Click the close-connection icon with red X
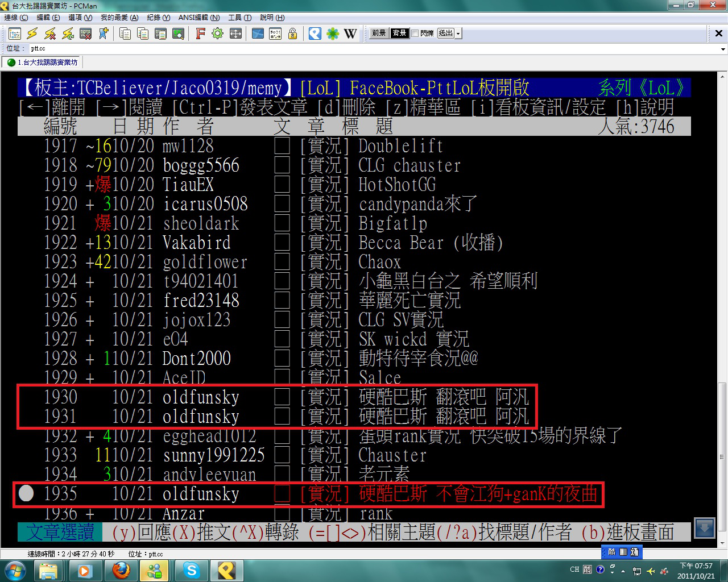 pos(85,34)
